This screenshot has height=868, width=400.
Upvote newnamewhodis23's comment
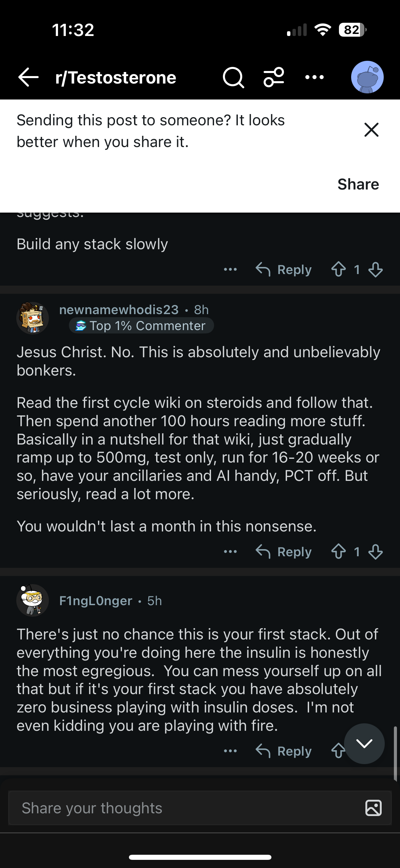click(x=339, y=552)
